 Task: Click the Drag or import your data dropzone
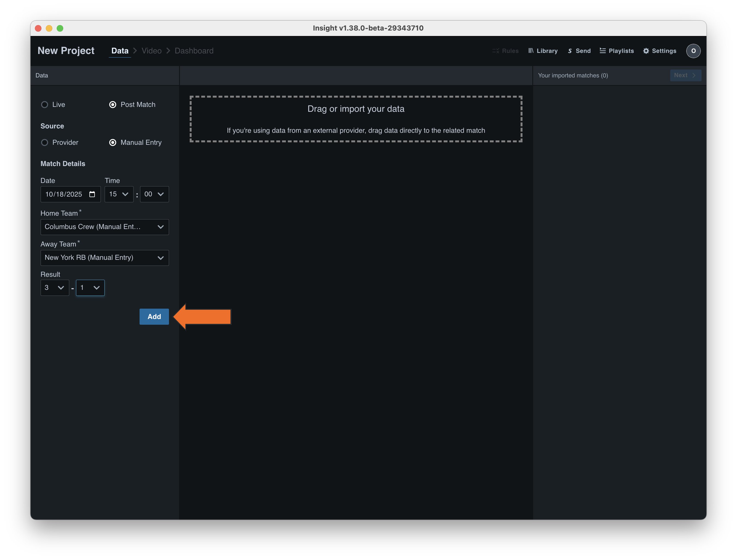tap(356, 119)
